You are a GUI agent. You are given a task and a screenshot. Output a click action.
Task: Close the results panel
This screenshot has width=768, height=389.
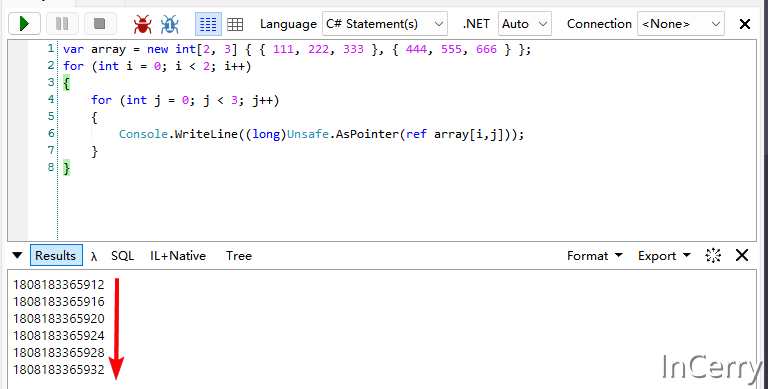coord(742,255)
